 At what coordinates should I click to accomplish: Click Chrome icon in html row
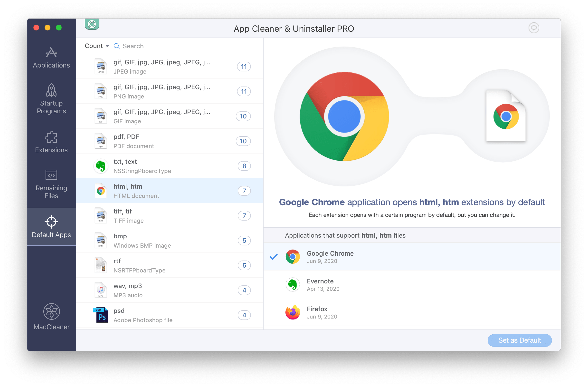(101, 191)
